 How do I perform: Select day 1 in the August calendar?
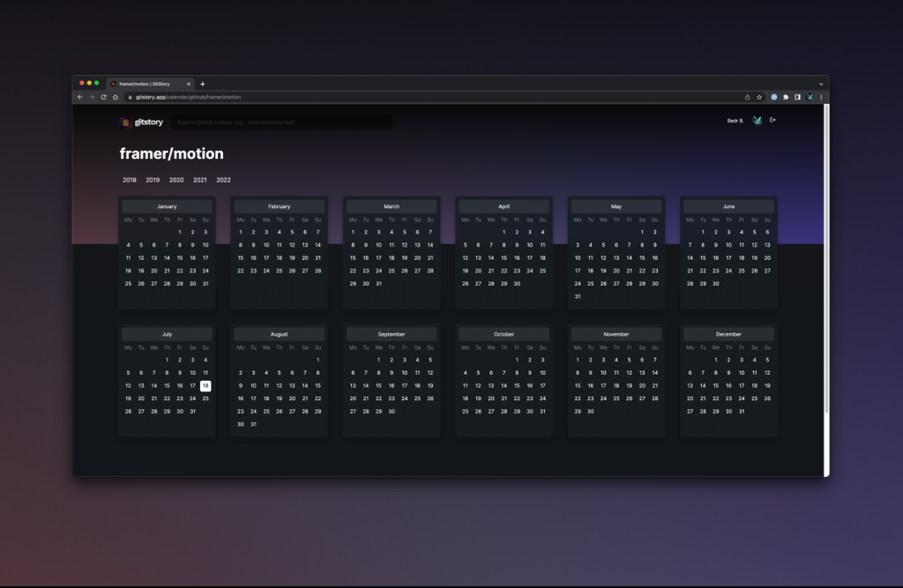click(317, 360)
